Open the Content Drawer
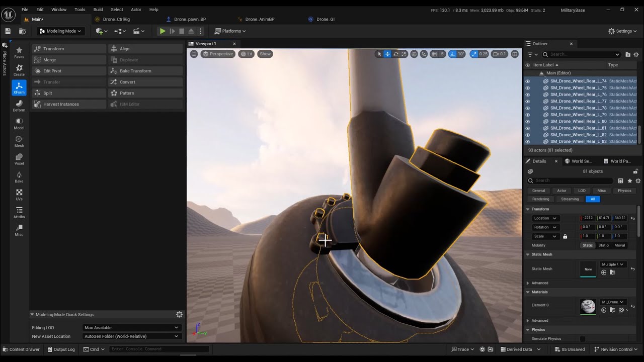 coord(21,349)
